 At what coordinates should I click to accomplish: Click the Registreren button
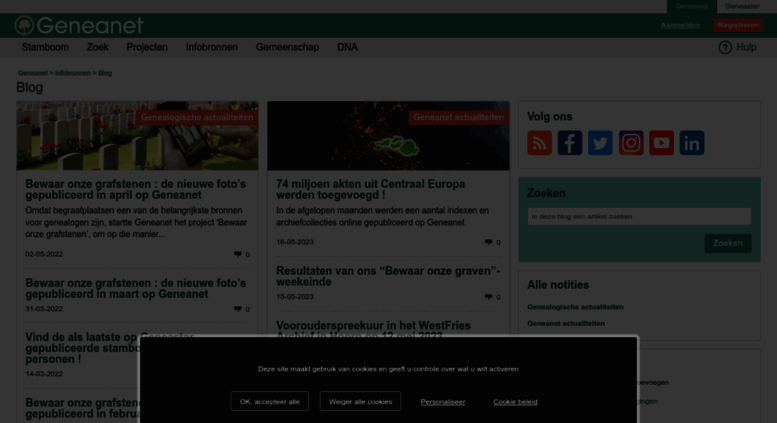(738, 25)
